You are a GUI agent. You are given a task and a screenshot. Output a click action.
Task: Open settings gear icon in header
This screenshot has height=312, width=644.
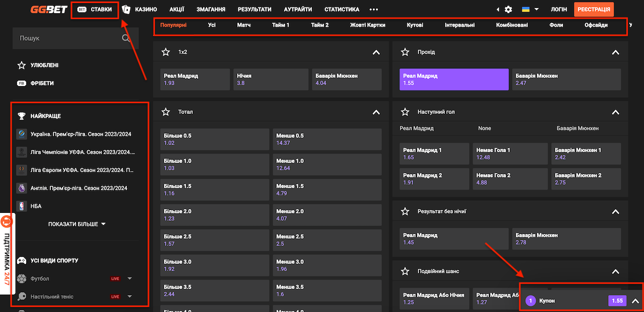pos(508,10)
